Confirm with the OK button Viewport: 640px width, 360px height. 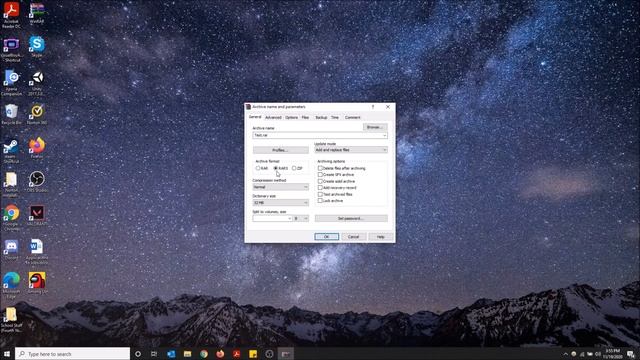point(327,237)
